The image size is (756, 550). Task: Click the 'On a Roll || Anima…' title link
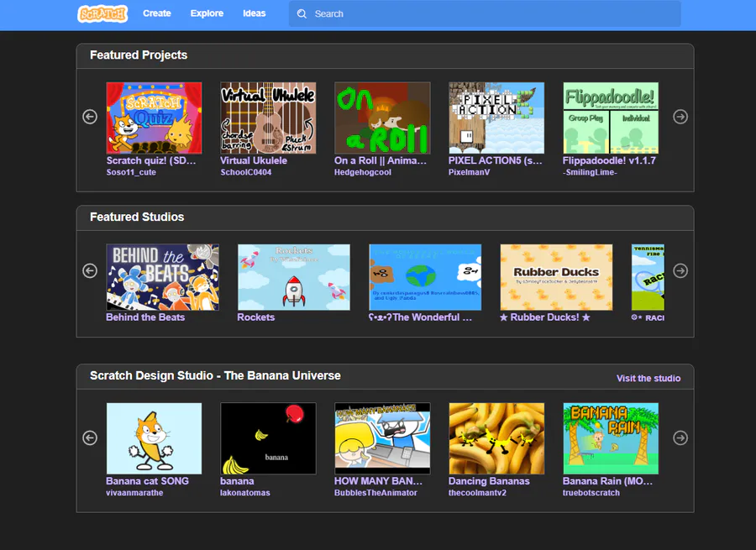(381, 160)
